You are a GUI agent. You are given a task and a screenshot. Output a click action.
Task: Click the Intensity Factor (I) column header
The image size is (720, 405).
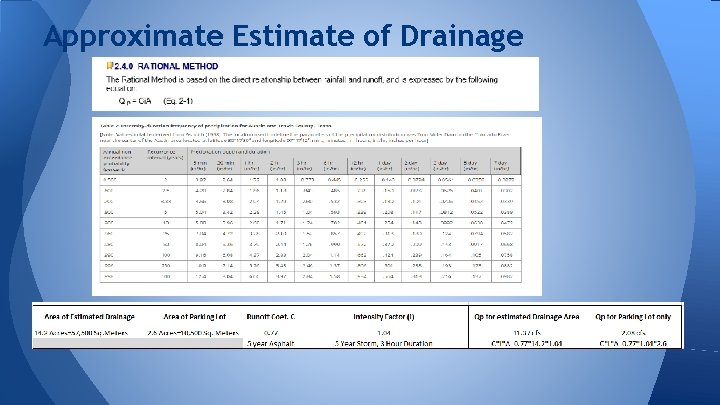point(383,317)
